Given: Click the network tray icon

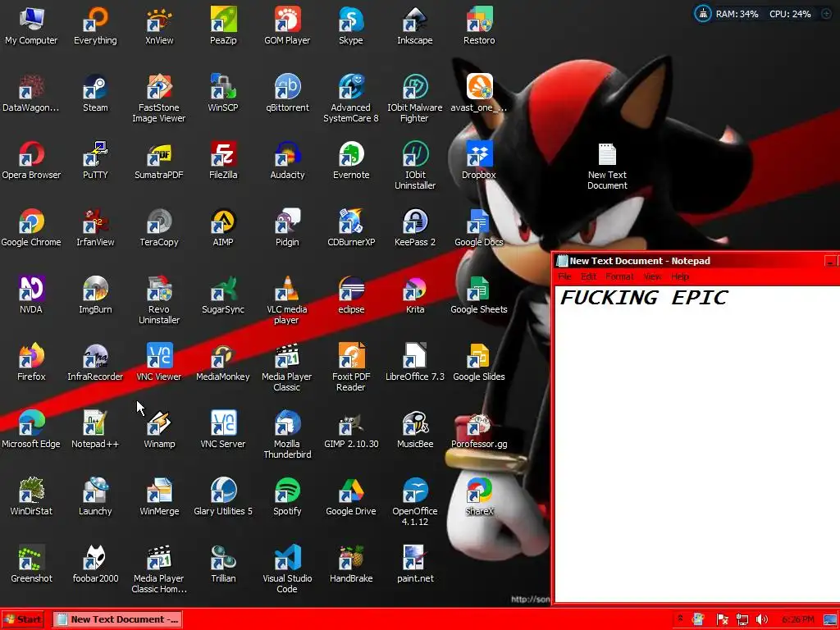Looking at the screenshot, I should click(x=742, y=620).
